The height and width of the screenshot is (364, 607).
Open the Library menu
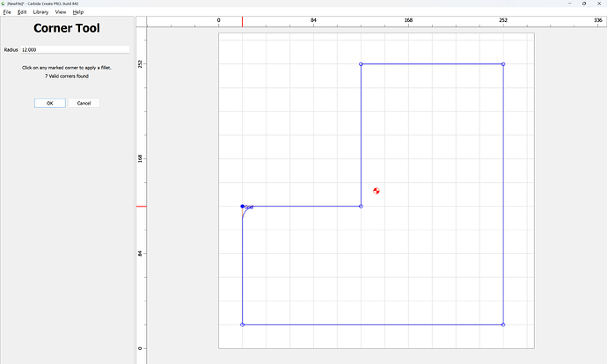(40, 12)
